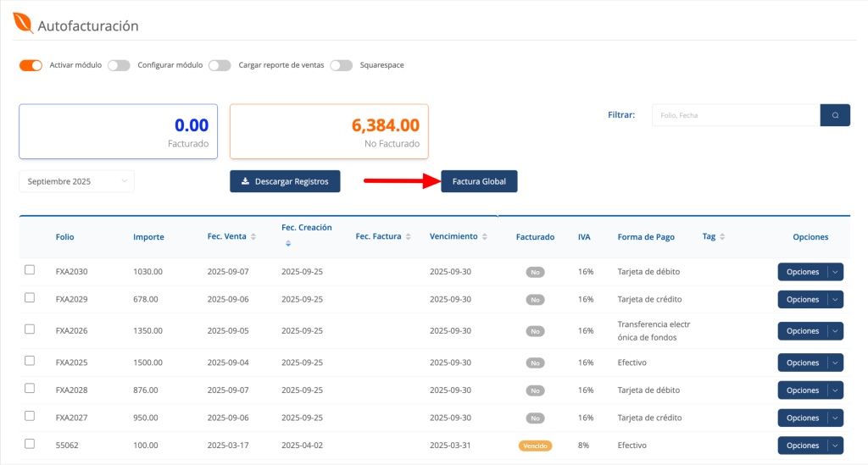The height and width of the screenshot is (465, 868).
Task: Toggle the Cargar reporte de ventas switch
Action: coord(220,65)
